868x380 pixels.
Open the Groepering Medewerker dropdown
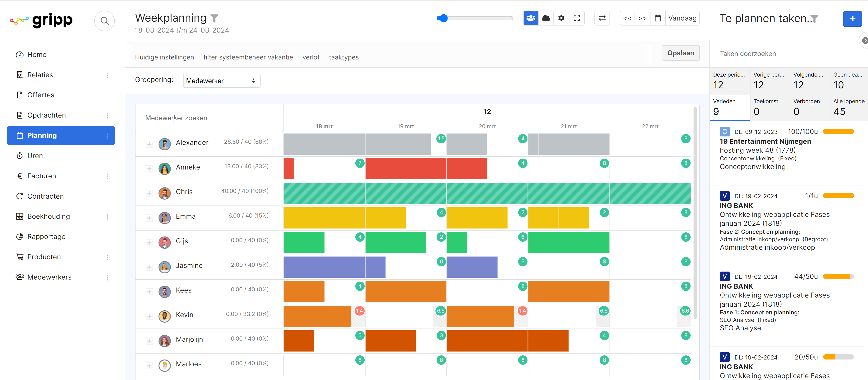pos(221,81)
